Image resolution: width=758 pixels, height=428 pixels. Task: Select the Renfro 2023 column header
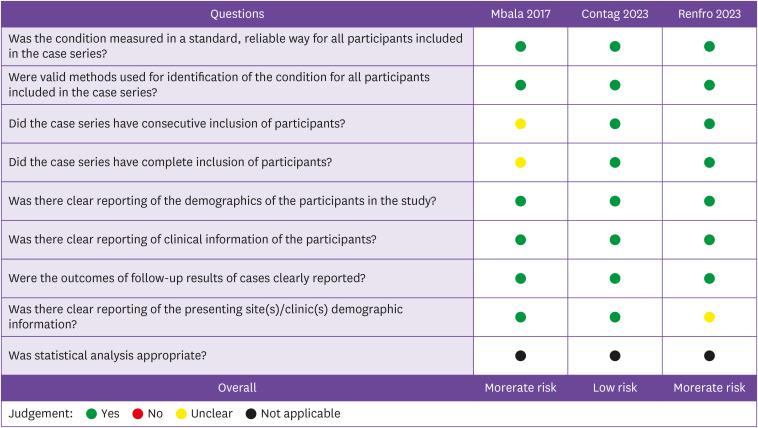click(x=709, y=14)
